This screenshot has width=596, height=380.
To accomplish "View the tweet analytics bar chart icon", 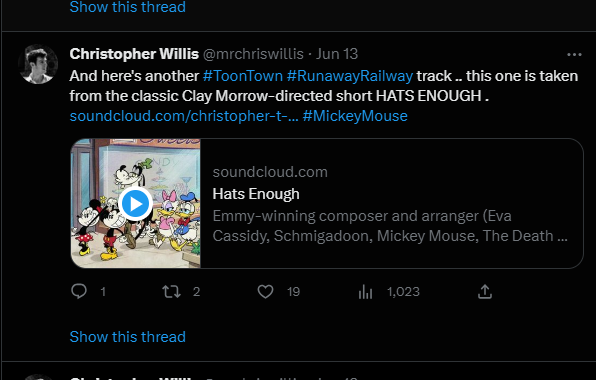I will 365,292.
